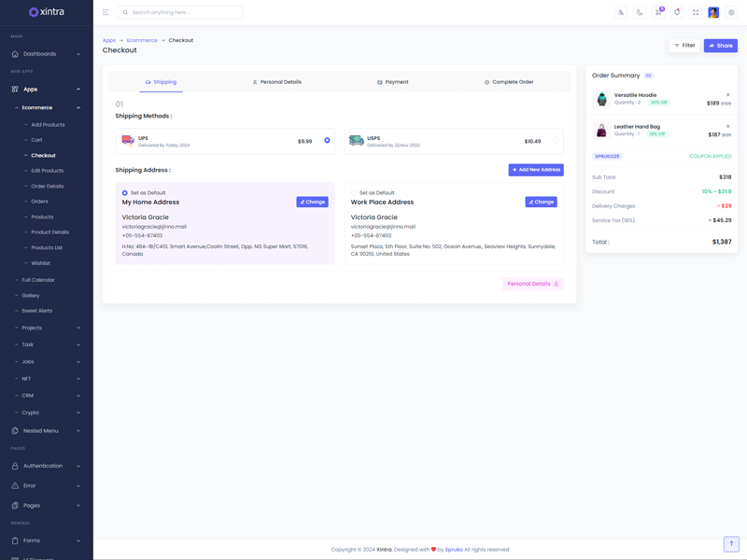Enter fullscreen mode via header icon
This screenshot has height=560, width=747.
pyautogui.click(x=696, y=12)
